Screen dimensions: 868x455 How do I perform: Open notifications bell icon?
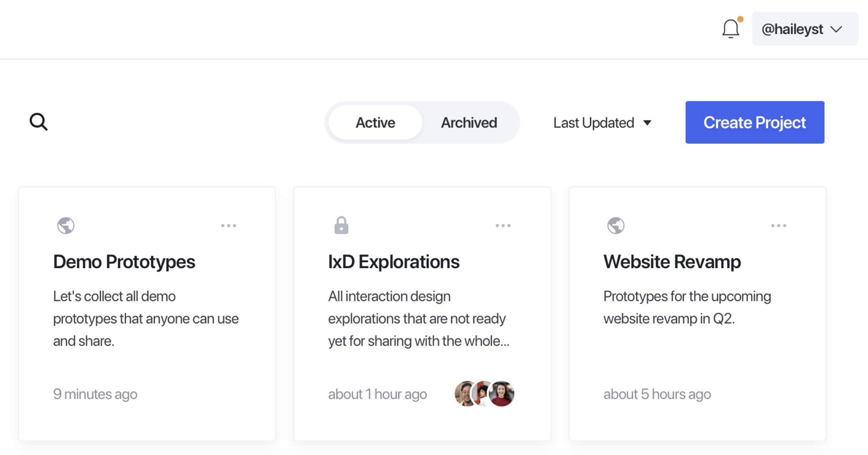[x=731, y=29]
